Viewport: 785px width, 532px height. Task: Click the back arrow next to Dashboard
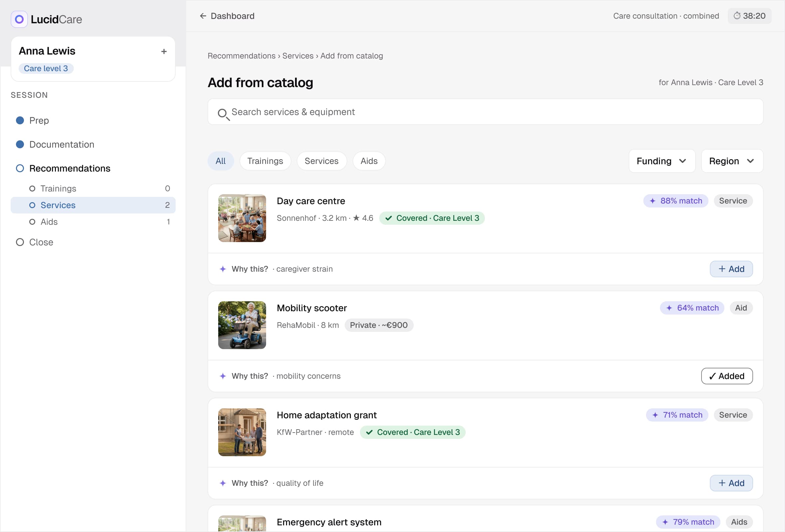tap(203, 16)
